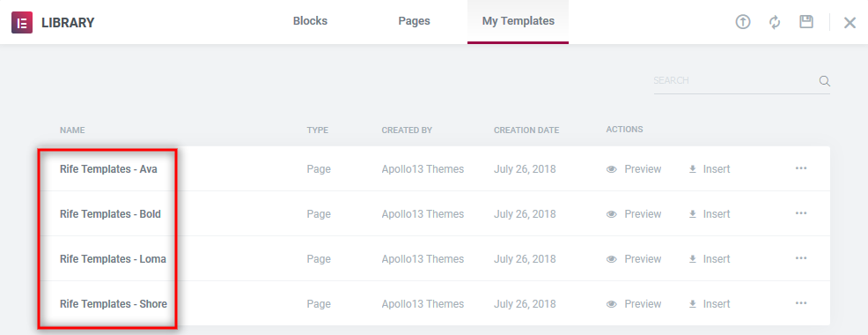Preview the Rife Templates - Ava page
This screenshot has width=868, height=335.
click(634, 169)
